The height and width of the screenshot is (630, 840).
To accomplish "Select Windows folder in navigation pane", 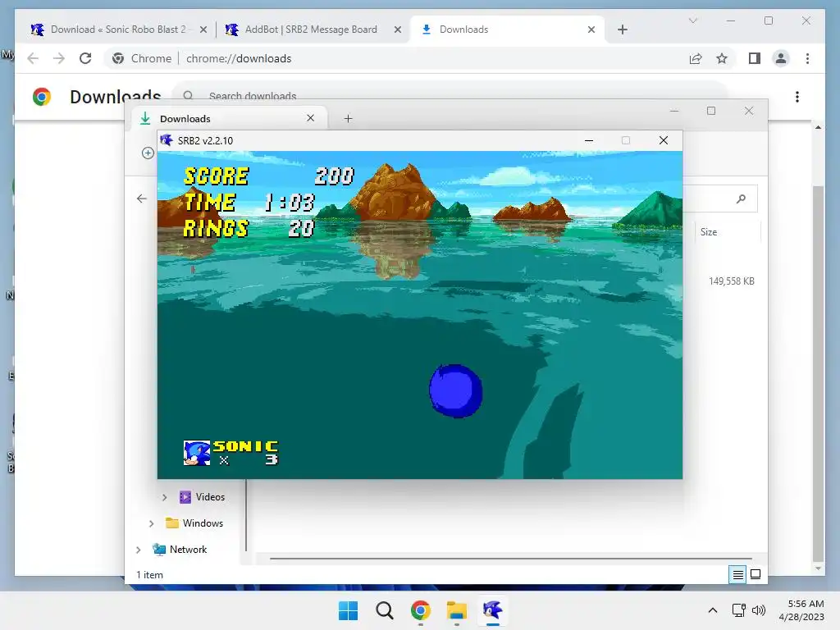I will [x=194, y=523].
